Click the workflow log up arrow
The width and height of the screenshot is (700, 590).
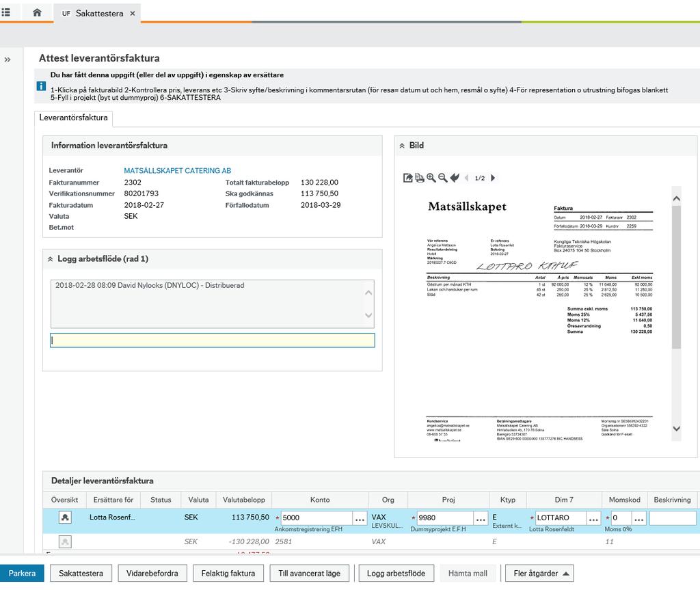pos(368,293)
